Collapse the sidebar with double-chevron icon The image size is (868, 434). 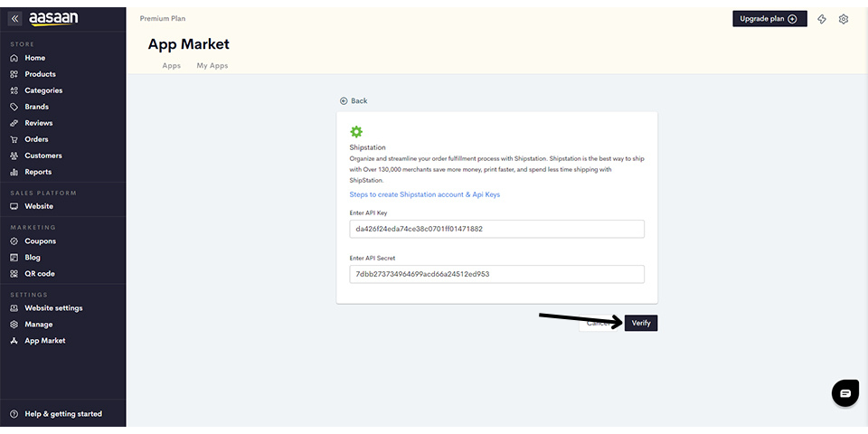[15, 19]
